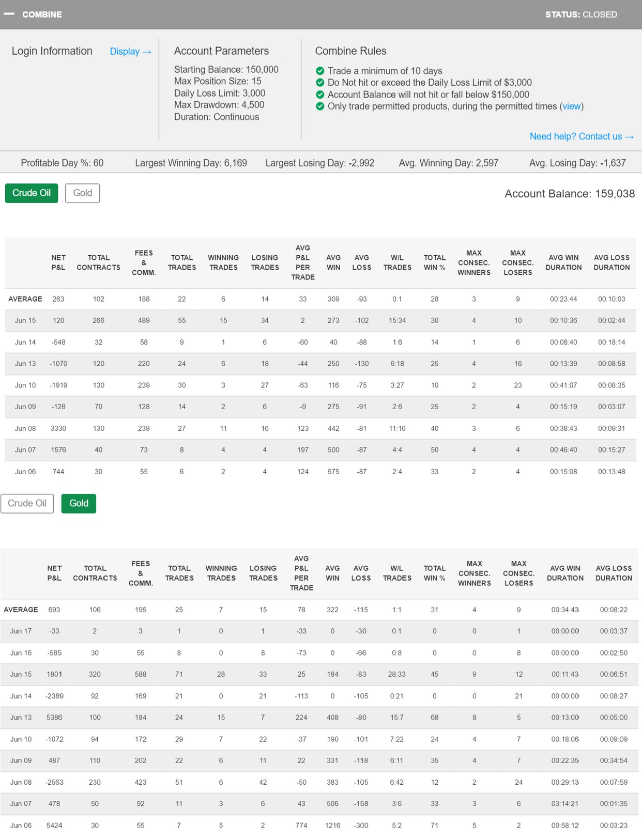Collapse the COMBINE panel with minus icon
Viewport: 642px width, 840px height.
pyautogui.click(x=9, y=14)
